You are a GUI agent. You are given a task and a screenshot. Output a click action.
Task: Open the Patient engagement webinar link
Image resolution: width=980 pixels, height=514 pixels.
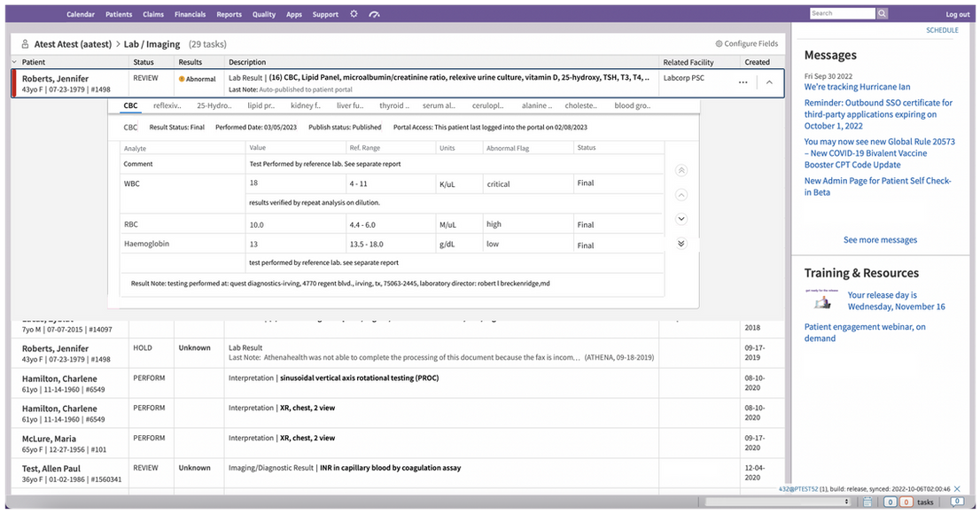[865, 332]
